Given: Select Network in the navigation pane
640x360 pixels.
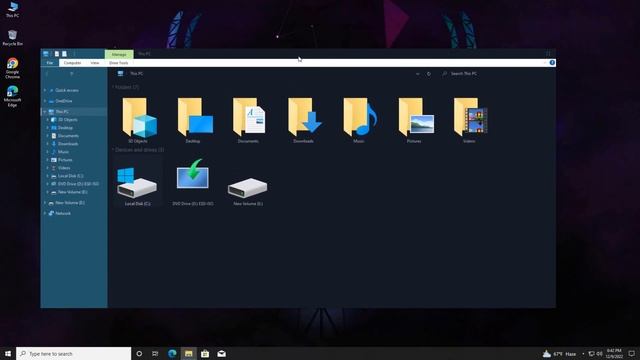Looking at the screenshot, I should point(63,213).
